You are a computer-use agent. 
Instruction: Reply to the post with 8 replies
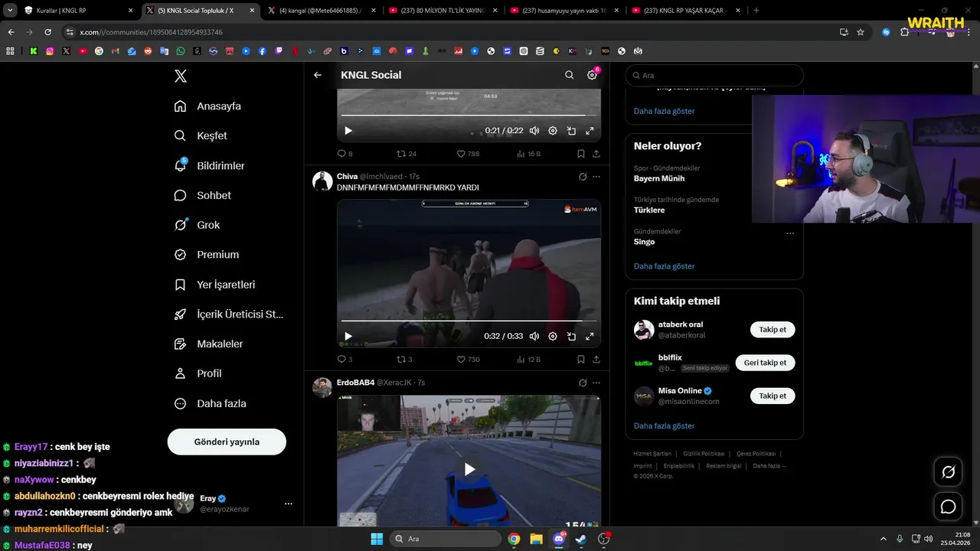345,154
